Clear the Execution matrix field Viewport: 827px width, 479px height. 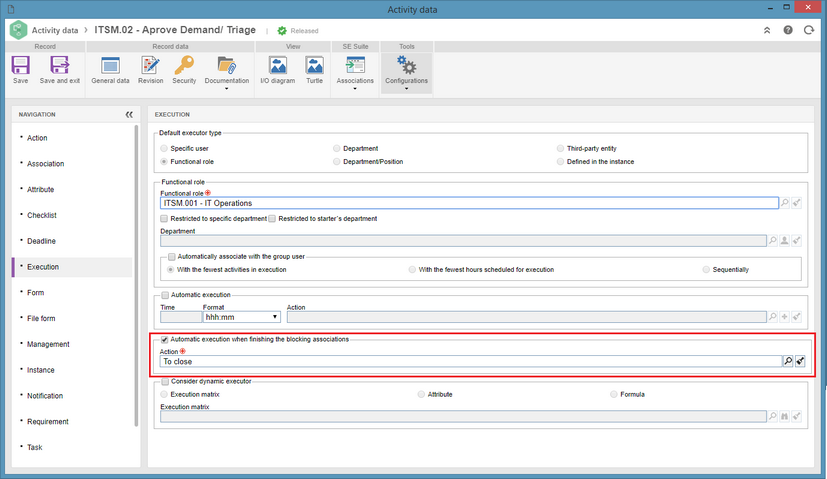point(797,416)
